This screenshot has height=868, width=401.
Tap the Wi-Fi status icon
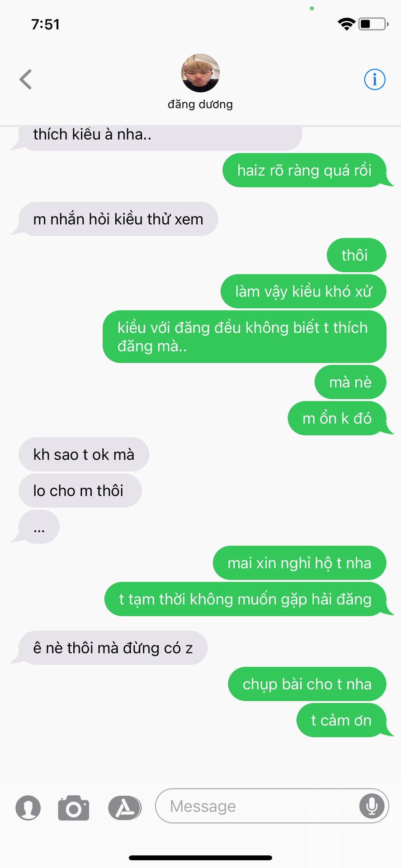pos(346,24)
